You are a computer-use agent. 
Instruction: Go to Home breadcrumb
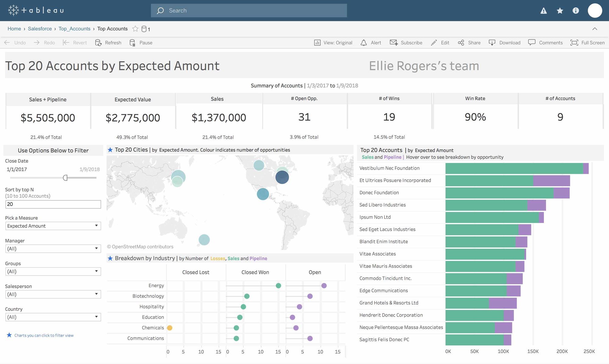coord(14,29)
